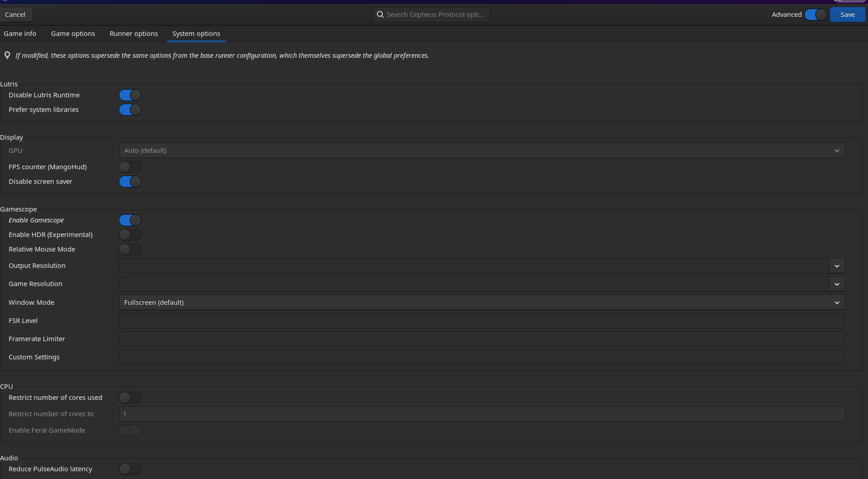This screenshot has width=868, height=479.
Task: Click the lightbulb hint icon
Action: 7,55
